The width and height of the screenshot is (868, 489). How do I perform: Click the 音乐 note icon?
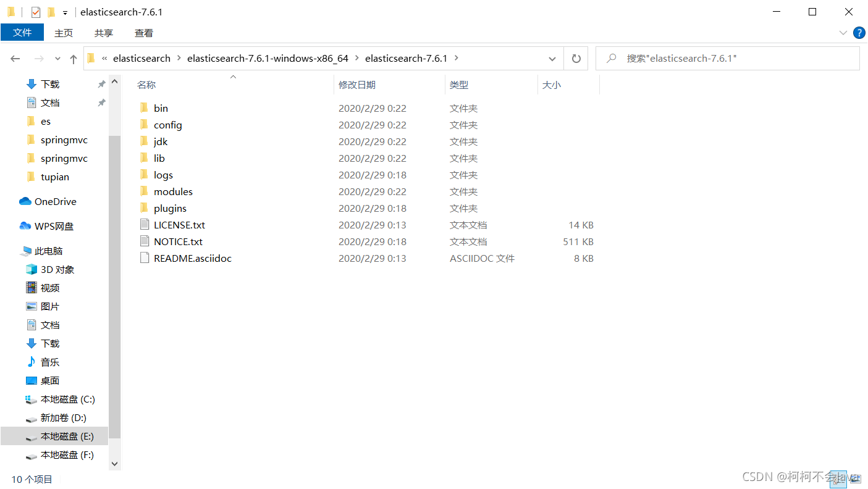pos(32,362)
